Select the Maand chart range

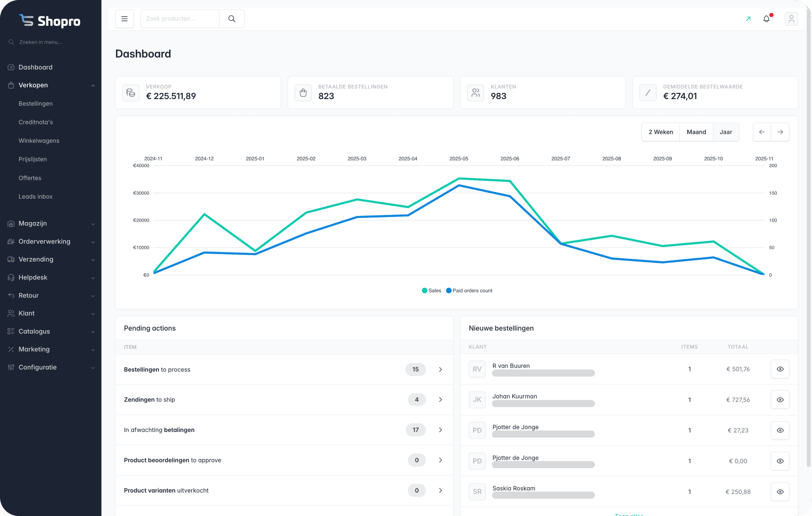click(x=696, y=132)
